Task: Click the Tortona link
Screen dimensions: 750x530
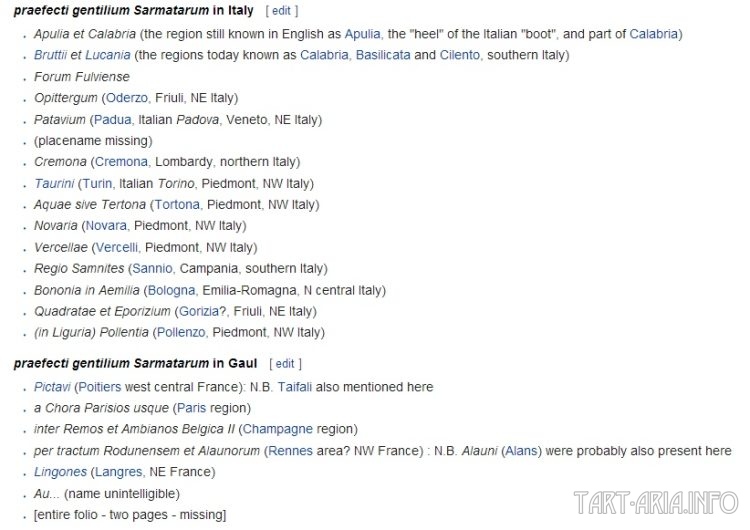Action: 177,205
